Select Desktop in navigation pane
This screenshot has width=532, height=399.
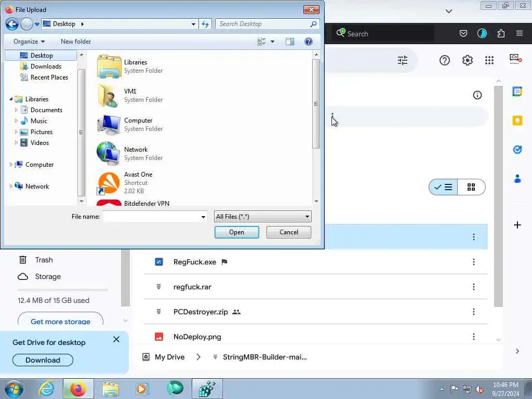(x=41, y=55)
